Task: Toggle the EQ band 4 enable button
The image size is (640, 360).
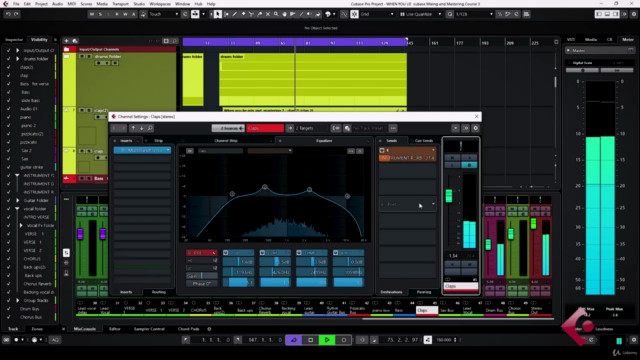Action: click(x=336, y=253)
